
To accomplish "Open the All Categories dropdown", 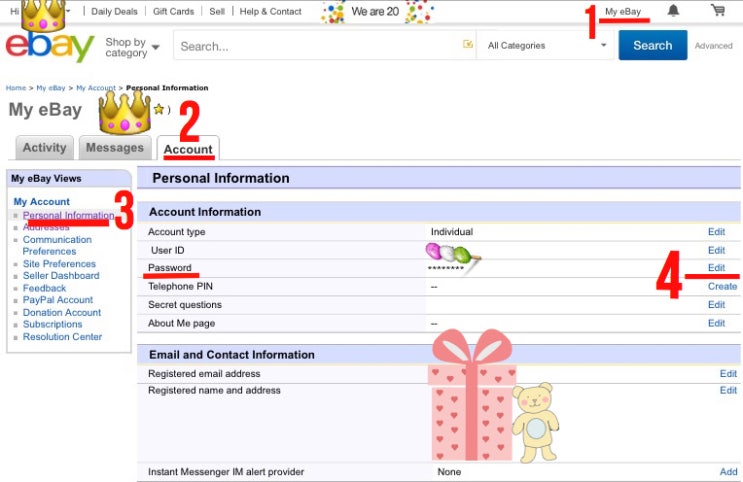I will 546,46.
